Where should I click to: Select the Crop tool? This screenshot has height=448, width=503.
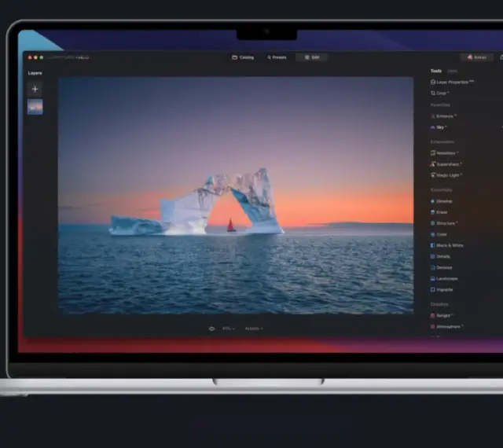coord(440,93)
